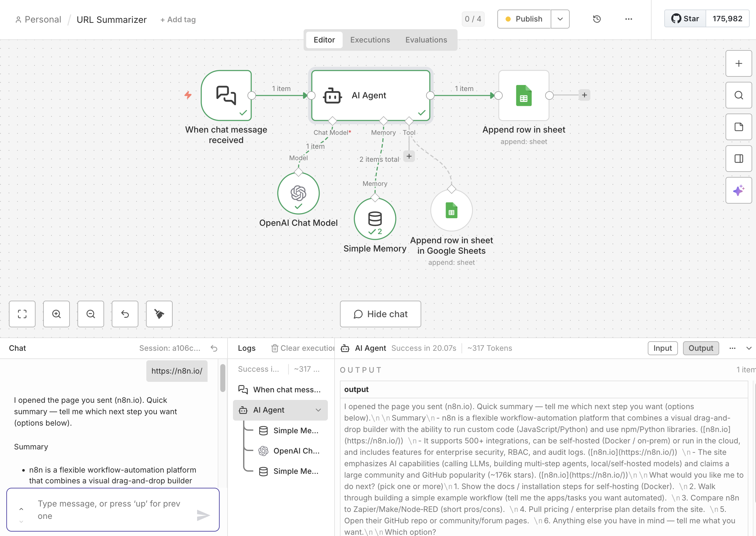Add a sticky note to canvas
756x536 pixels.
point(739,127)
